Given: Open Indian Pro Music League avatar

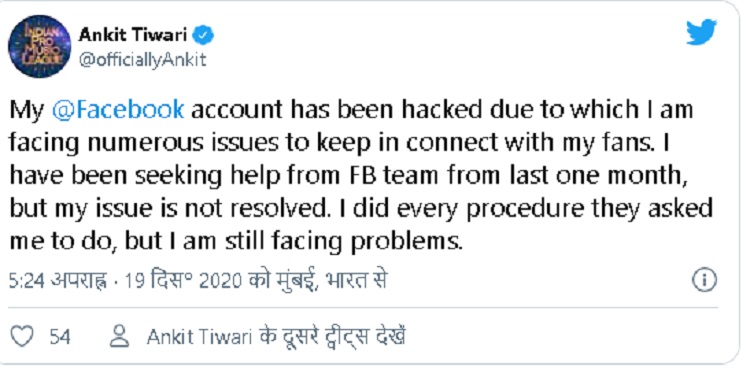Looking at the screenshot, I should tap(40, 46).
